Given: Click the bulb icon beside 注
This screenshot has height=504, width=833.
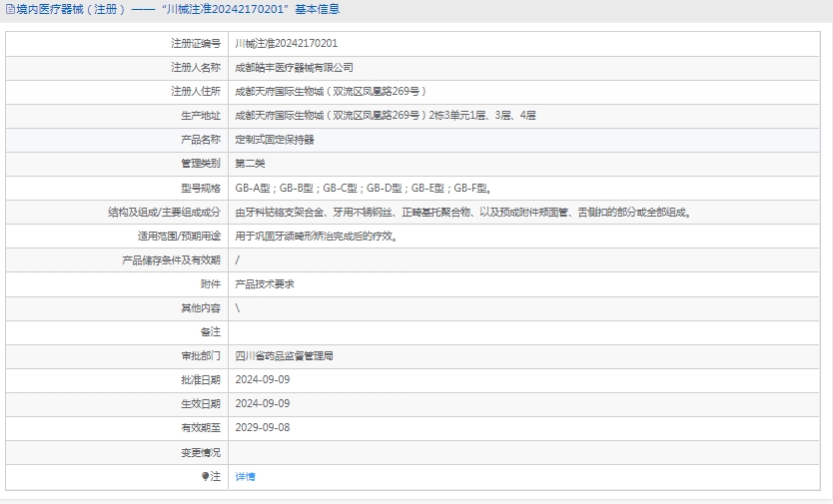Looking at the screenshot, I should [207, 477].
